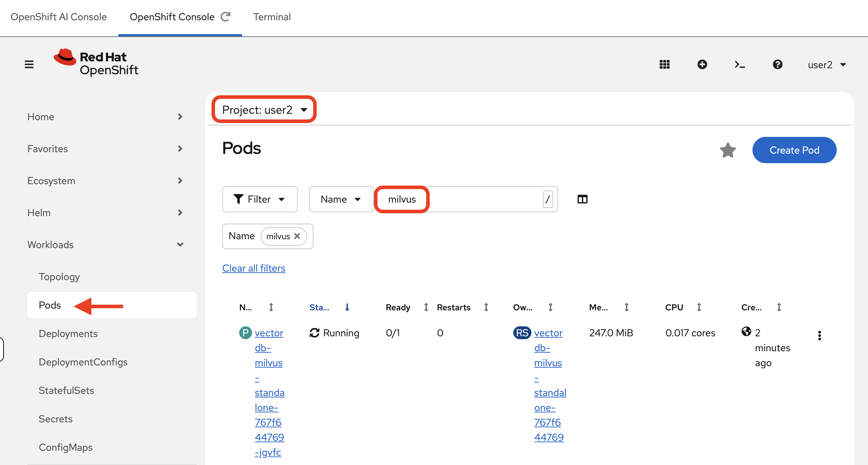Open the application launcher grid icon
Viewport: 868px width, 465px height.
click(664, 64)
